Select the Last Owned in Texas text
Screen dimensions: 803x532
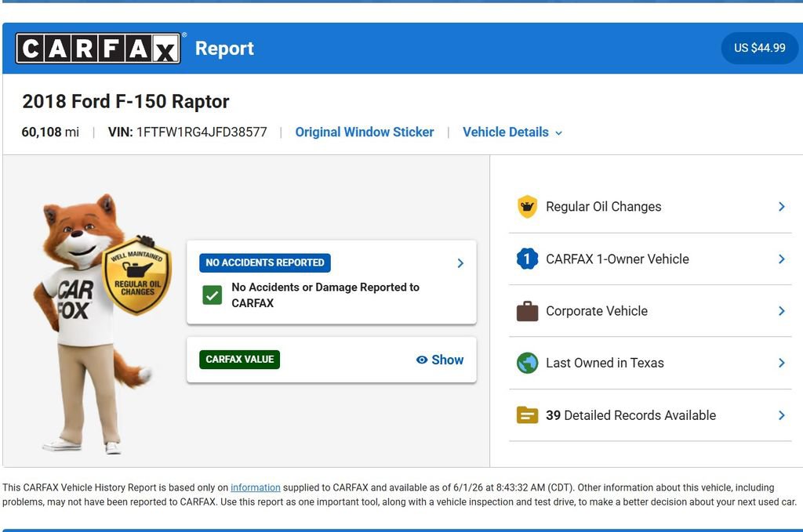(605, 364)
